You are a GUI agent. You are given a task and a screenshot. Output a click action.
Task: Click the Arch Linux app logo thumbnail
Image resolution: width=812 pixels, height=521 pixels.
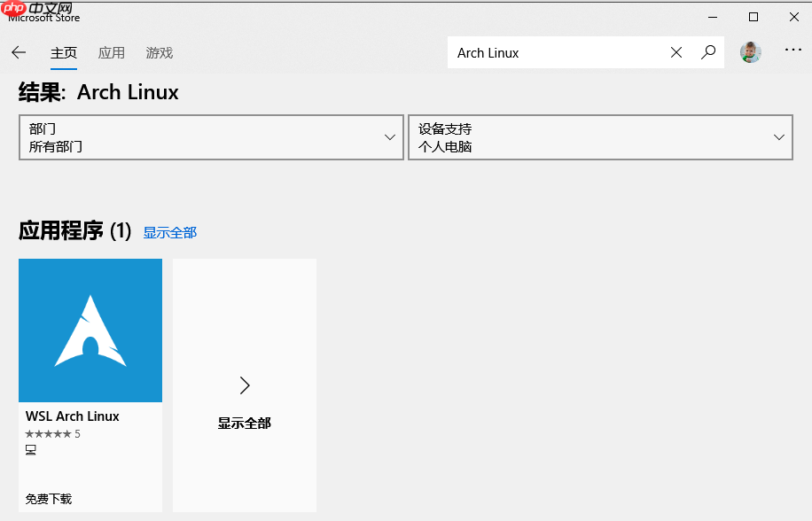(x=90, y=330)
